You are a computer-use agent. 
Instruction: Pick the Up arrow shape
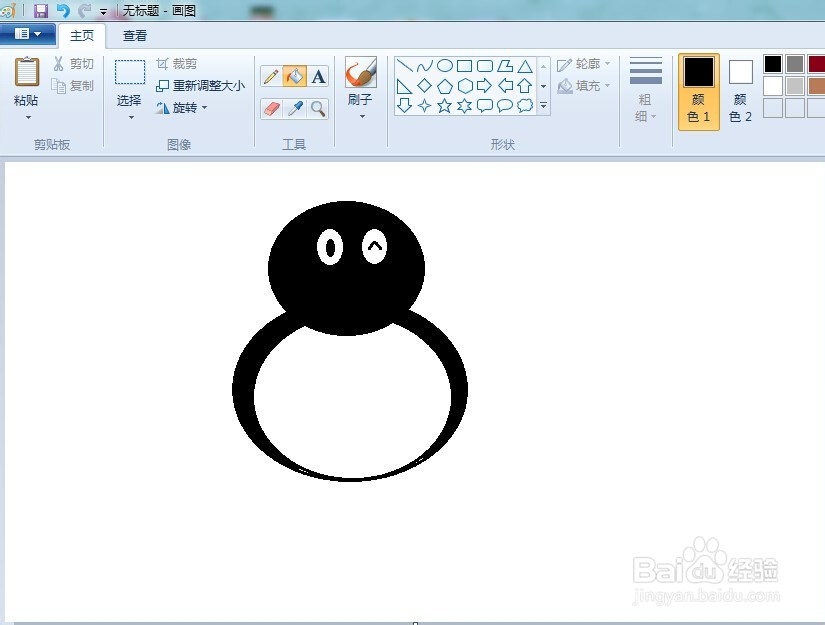tap(525, 86)
